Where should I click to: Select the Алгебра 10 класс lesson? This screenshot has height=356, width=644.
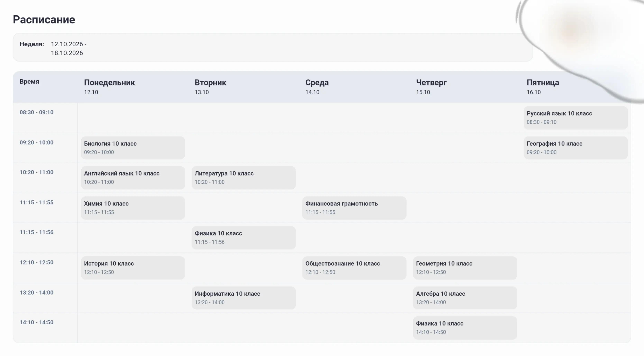point(465,298)
